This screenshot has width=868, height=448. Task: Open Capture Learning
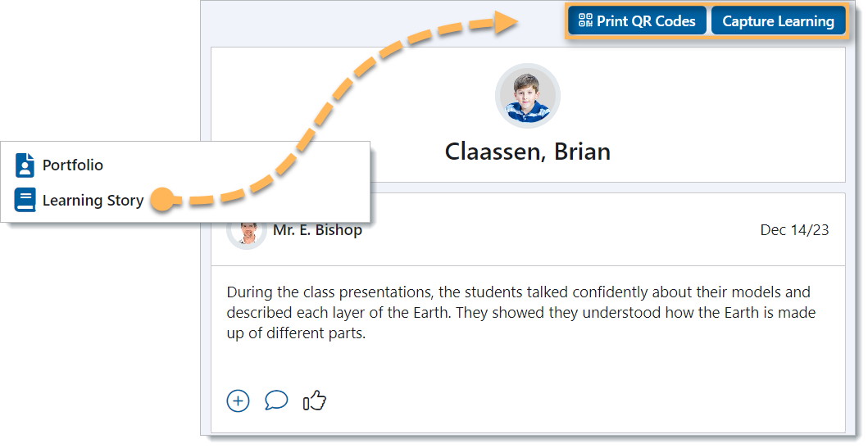point(778,21)
